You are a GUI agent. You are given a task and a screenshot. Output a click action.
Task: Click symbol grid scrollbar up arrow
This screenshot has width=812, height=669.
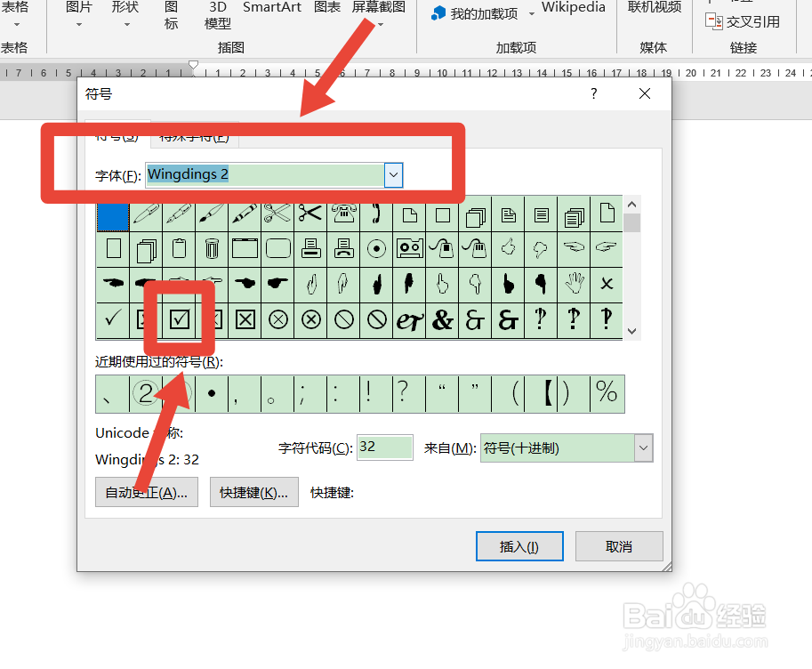631,205
